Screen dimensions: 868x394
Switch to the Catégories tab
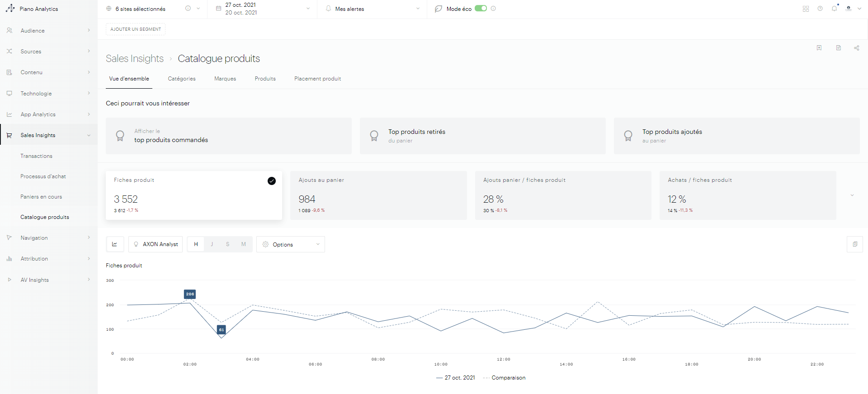182,79
